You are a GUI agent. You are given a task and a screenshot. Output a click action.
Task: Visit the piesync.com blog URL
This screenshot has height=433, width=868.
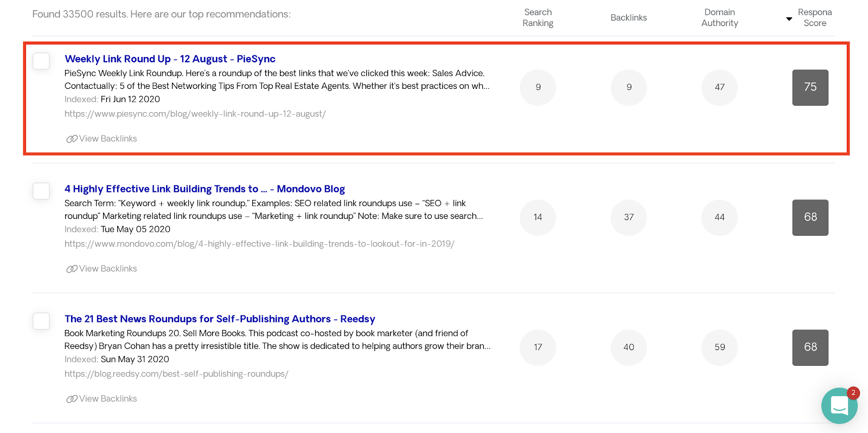click(195, 114)
